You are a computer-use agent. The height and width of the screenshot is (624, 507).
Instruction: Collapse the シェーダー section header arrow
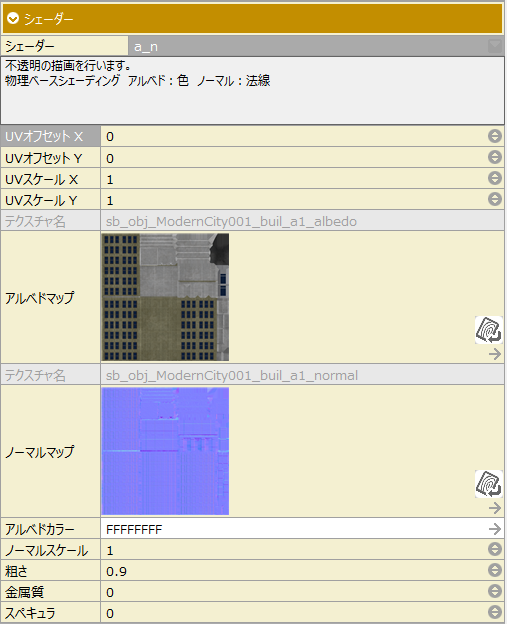(13, 18)
